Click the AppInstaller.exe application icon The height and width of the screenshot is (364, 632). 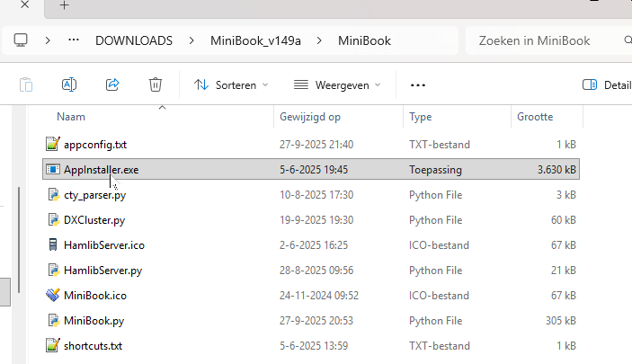click(53, 169)
